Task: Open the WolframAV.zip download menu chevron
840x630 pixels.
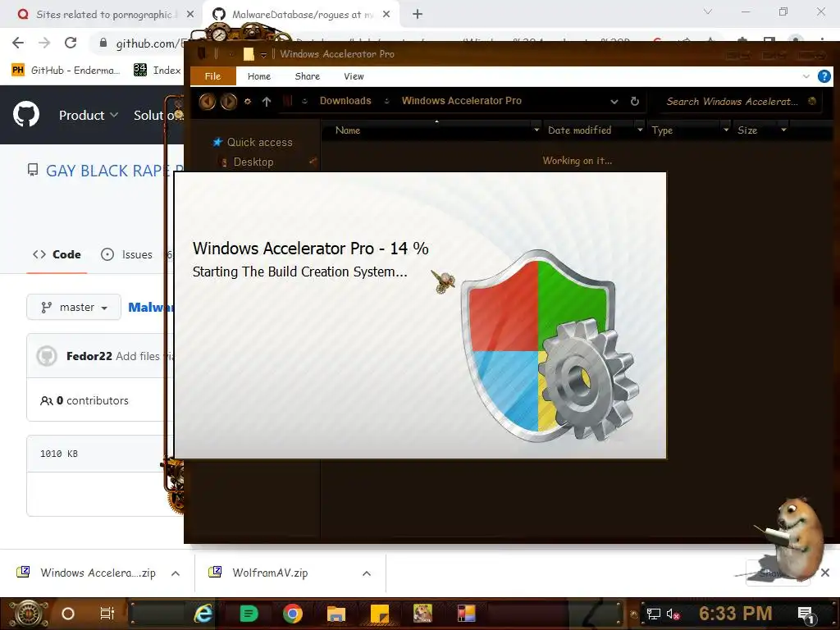Action: [367, 573]
